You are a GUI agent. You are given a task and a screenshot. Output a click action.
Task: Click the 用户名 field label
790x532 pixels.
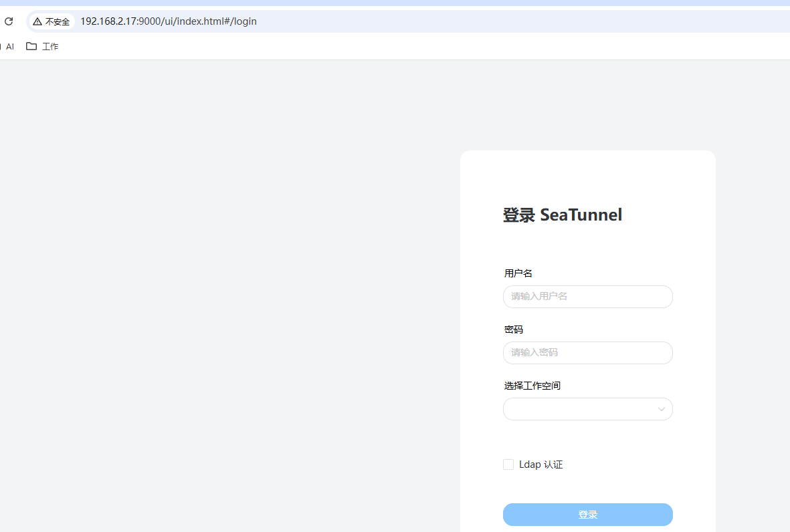[518, 273]
